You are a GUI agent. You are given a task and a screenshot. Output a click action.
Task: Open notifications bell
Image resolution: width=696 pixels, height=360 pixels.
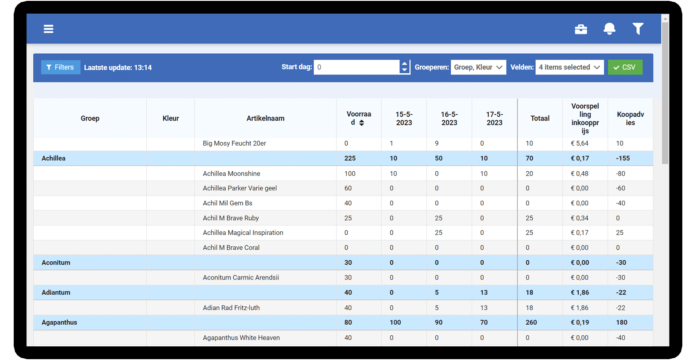coord(609,29)
